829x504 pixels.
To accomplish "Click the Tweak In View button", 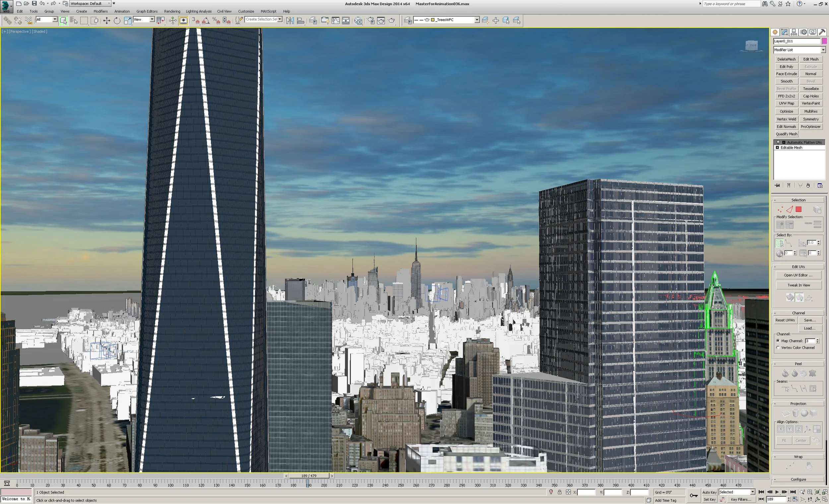I will [x=798, y=285].
